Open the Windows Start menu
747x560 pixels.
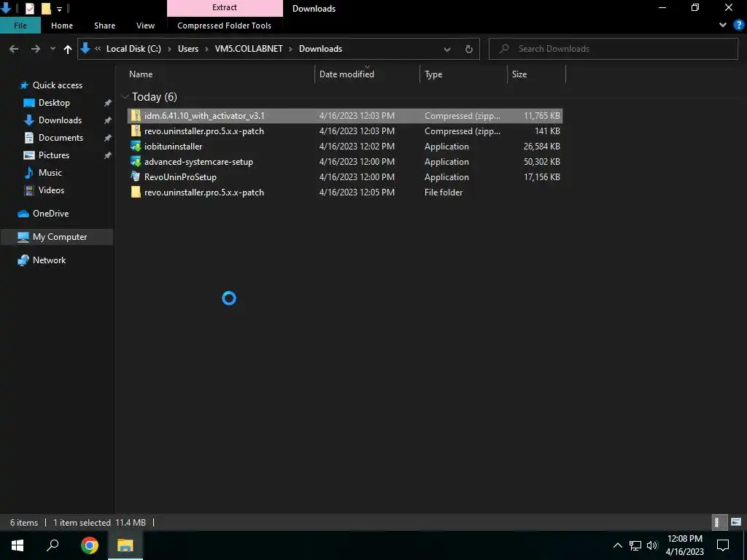click(18, 545)
